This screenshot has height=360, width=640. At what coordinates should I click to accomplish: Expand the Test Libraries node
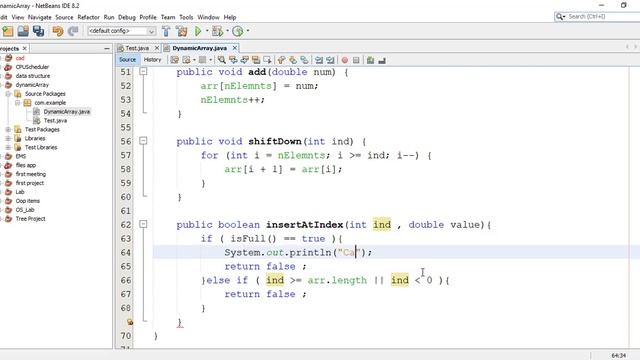(8, 148)
